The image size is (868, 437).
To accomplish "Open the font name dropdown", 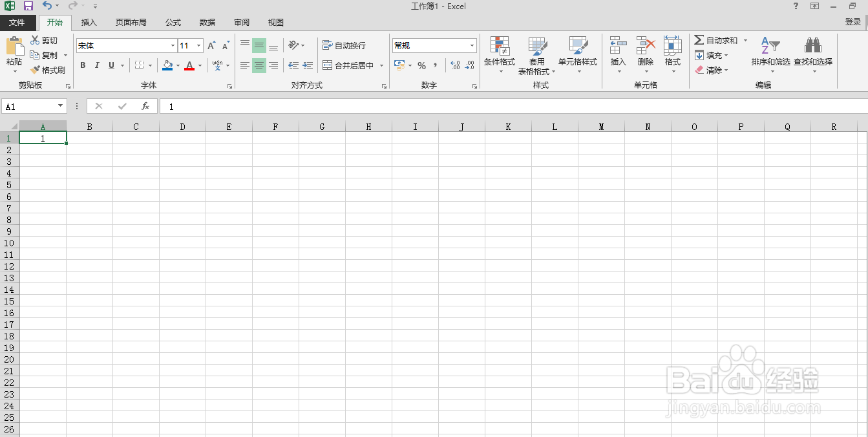I will [171, 45].
